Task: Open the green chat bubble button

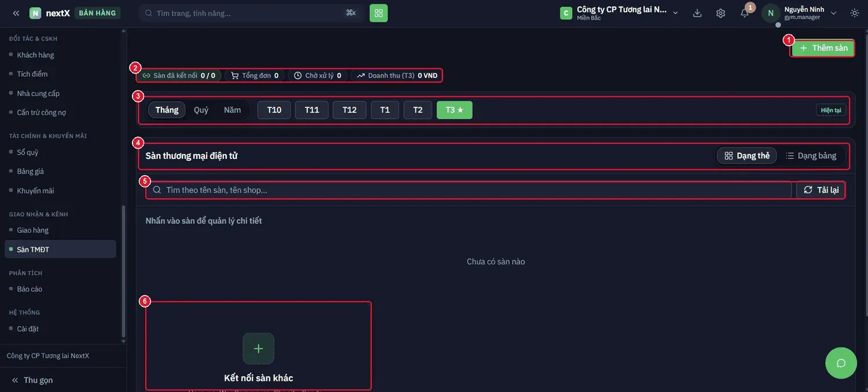Action: pyautogui.click(x=841, y=363)
